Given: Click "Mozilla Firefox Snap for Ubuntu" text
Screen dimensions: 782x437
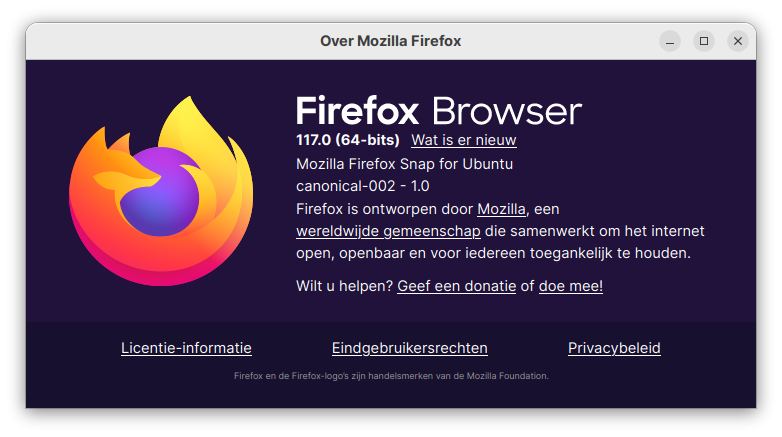Looking at the screenshot, I should [404, 164].
